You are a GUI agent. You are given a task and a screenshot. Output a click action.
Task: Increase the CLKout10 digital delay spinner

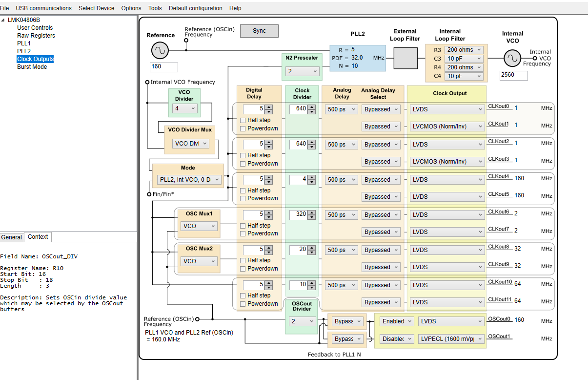click(268, 282)
